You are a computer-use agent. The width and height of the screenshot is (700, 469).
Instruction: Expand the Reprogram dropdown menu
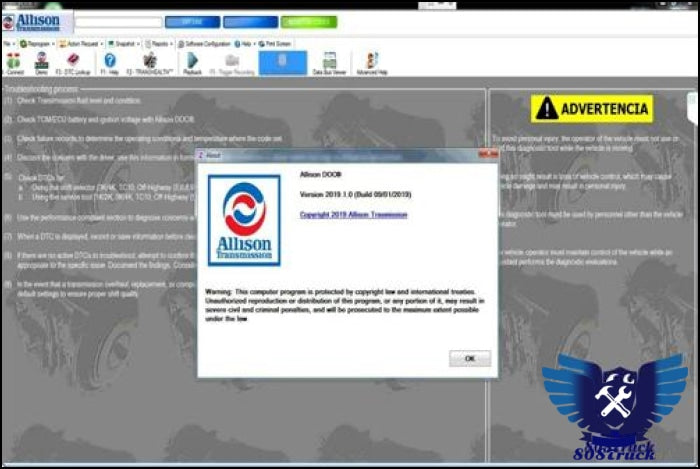[x=34, y=44]
